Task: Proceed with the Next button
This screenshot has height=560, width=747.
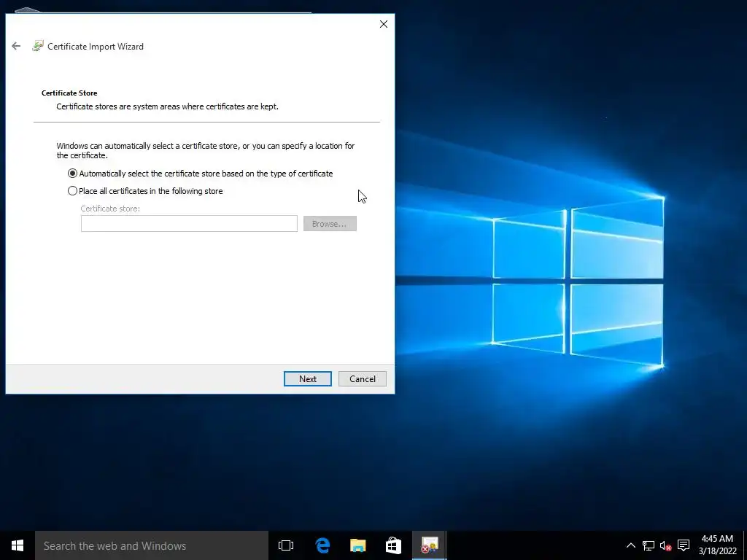Action: (x=308, y=379)
